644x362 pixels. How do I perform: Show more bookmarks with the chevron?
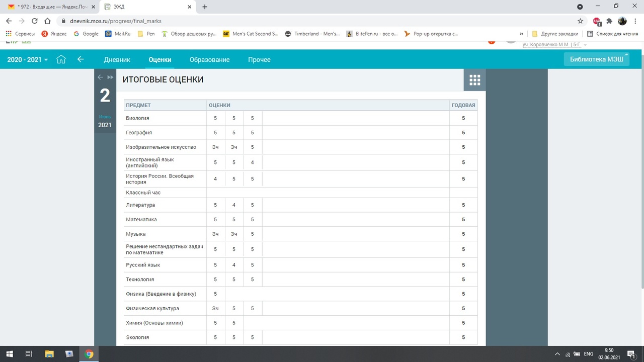tap(521, 34)
